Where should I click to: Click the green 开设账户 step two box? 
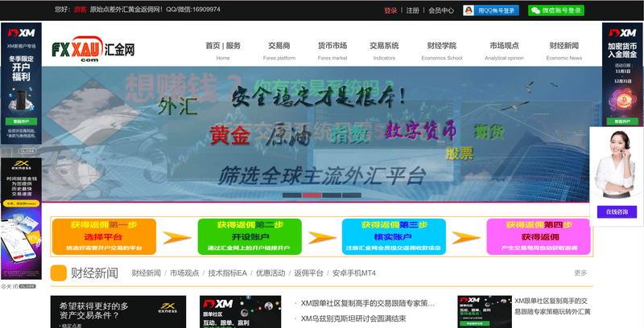[250, 236]
